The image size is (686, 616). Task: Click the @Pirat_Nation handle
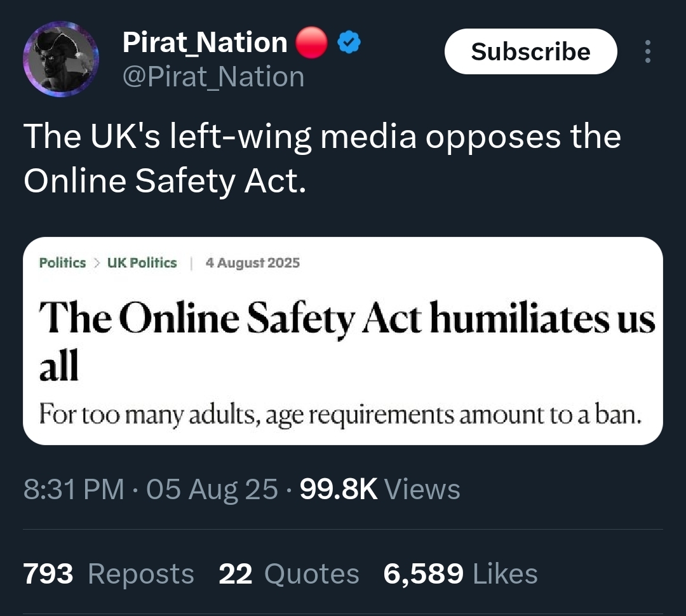coord(213,77)
